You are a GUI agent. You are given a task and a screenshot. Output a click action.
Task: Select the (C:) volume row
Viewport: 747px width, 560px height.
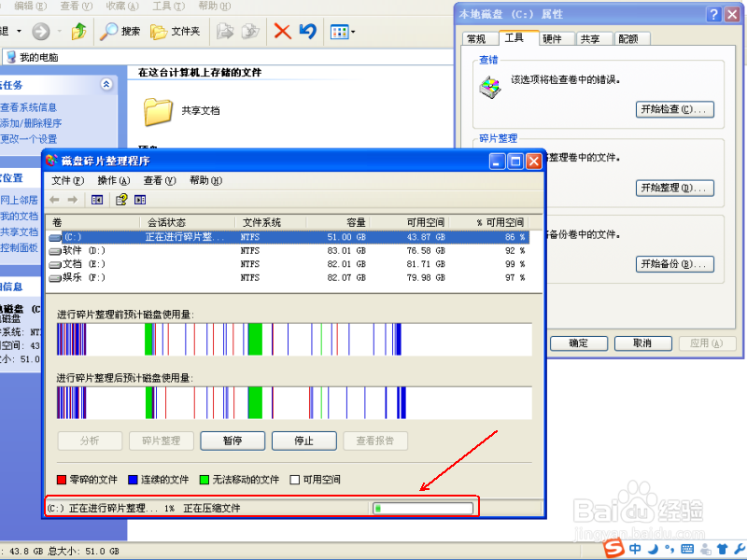point(289,237)
